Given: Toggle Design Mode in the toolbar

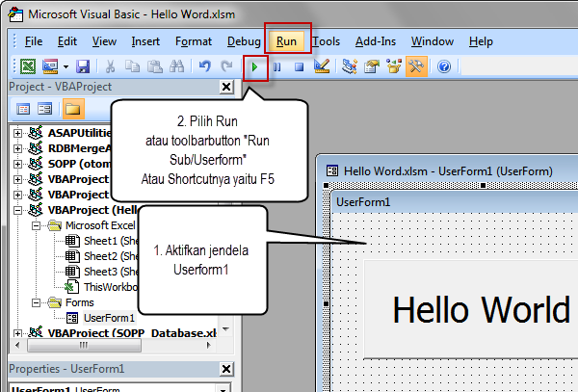Looking at the screenshot, I should point(322,67).
